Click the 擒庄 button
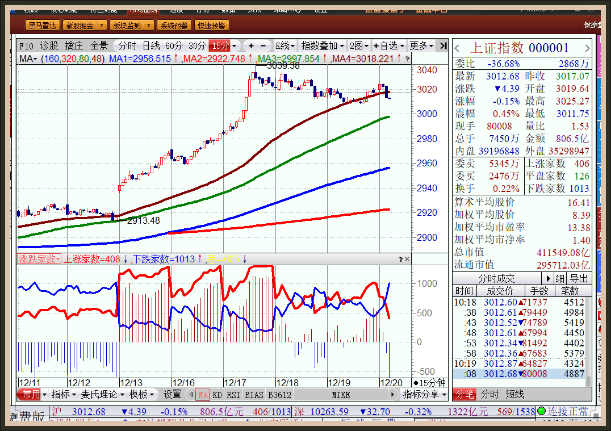Viewport: 611px width, 431px height. tap(74, 46)
